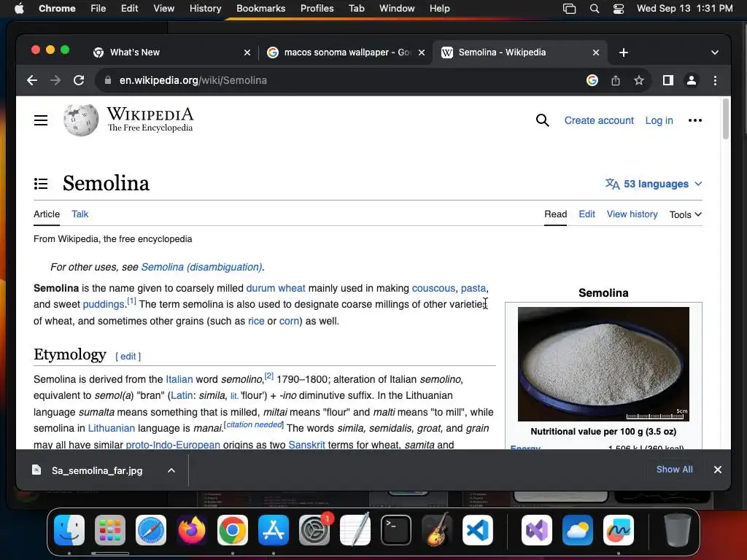This screenshot has height=560, width=747.
Task: Open App Store from the Dock
Action: [274, 530]
